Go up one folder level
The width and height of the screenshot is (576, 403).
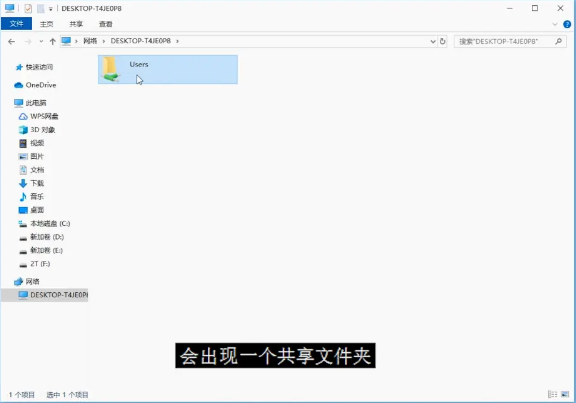click(53, 42)
